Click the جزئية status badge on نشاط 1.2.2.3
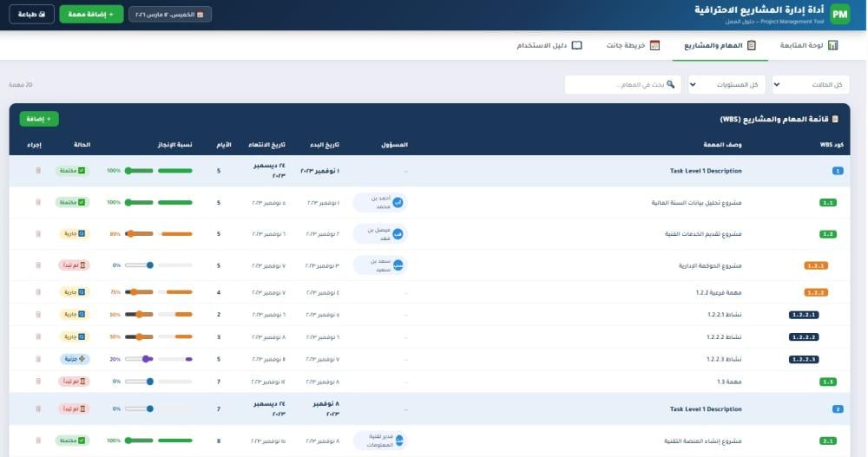The height and width of the screenshot is (457, 868). (x=75, y=359)
